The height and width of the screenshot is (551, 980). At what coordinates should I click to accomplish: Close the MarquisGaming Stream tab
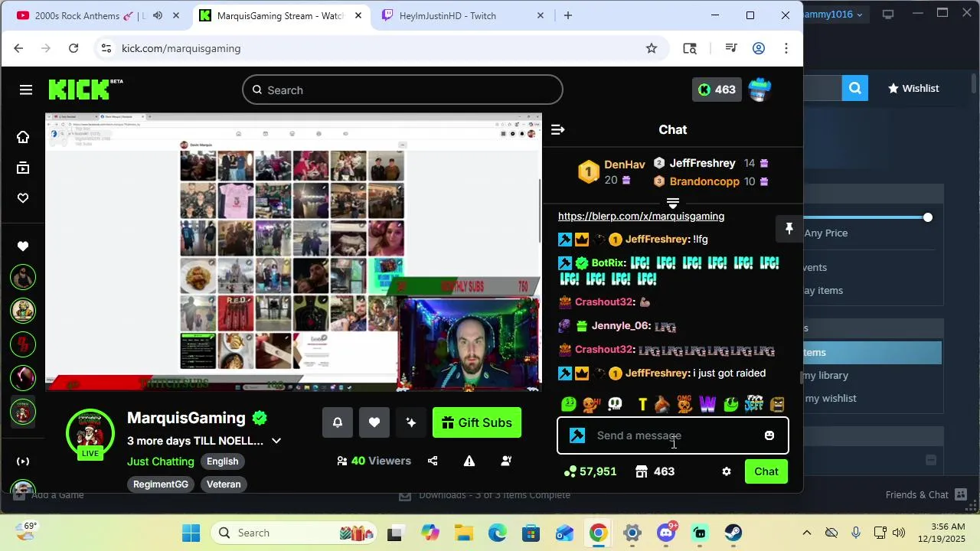pyautogui.click(x=358, y=15)
